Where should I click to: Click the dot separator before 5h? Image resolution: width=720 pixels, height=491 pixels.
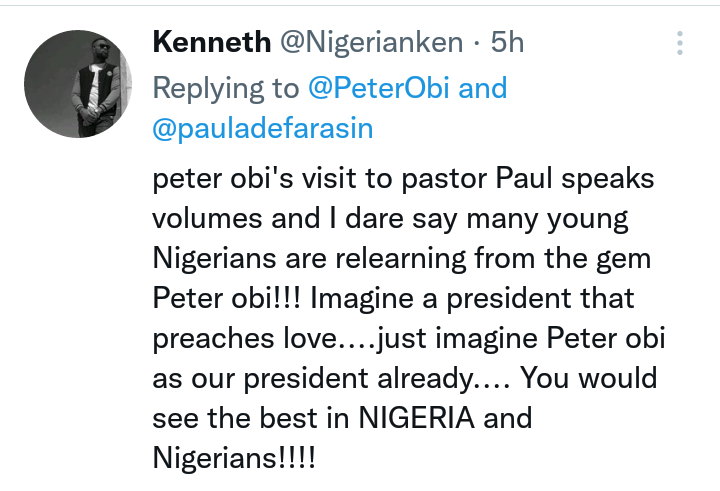477,43
